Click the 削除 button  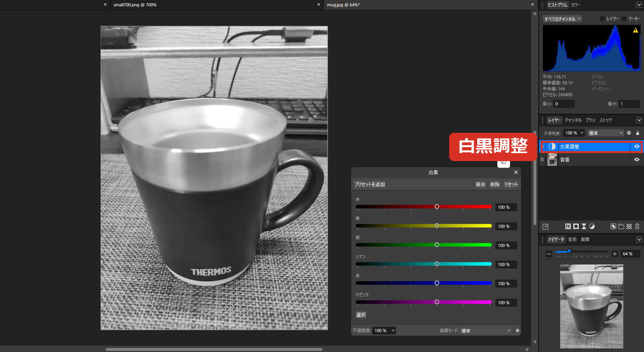click(x=495, y=185)
